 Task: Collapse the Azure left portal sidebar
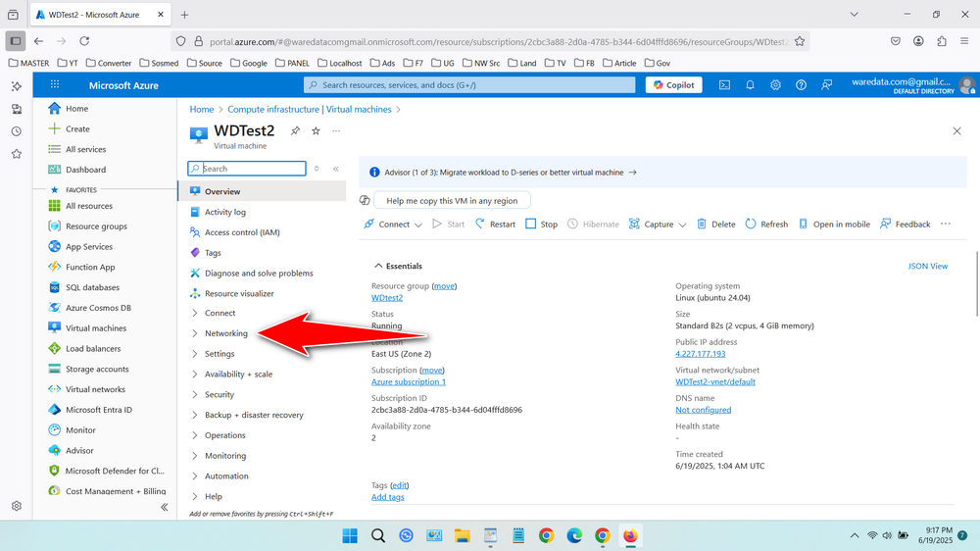click(165, 507)
